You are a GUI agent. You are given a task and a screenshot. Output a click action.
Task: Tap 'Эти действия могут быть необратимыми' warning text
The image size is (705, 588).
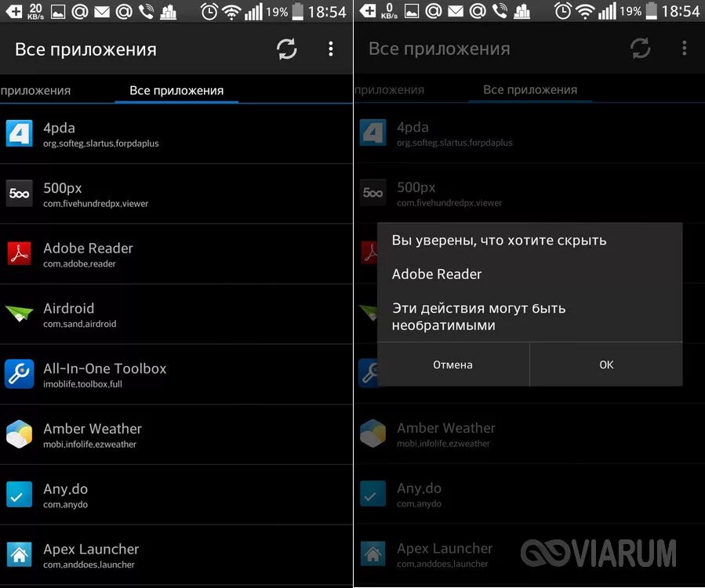point(479,317)
